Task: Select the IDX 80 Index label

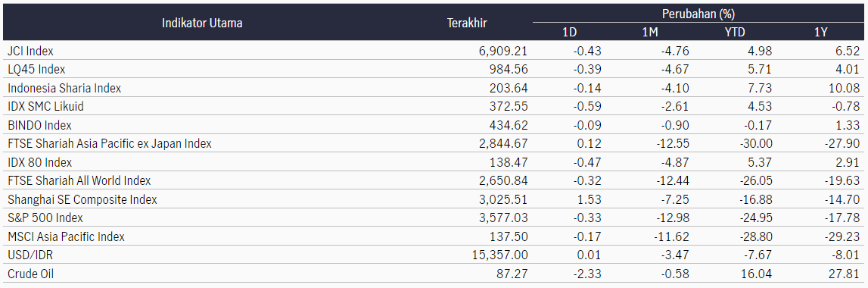Action: (40, 163)
